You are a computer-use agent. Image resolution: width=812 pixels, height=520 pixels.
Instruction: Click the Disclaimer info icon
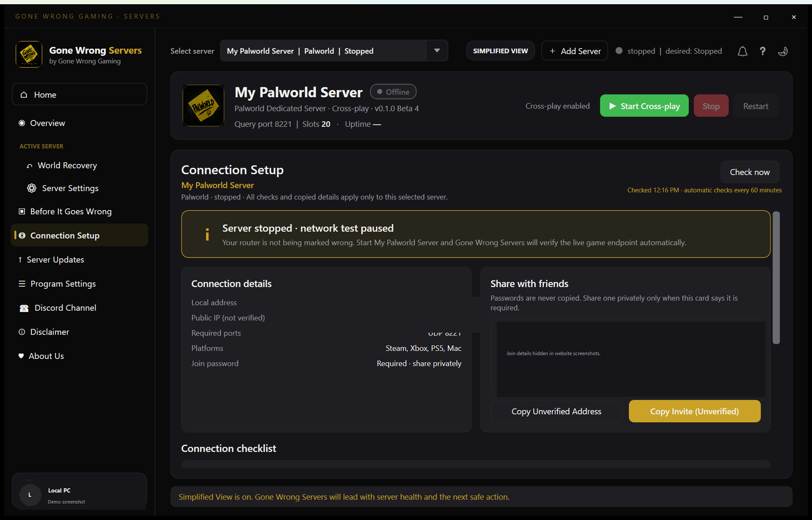coord(22,332)
